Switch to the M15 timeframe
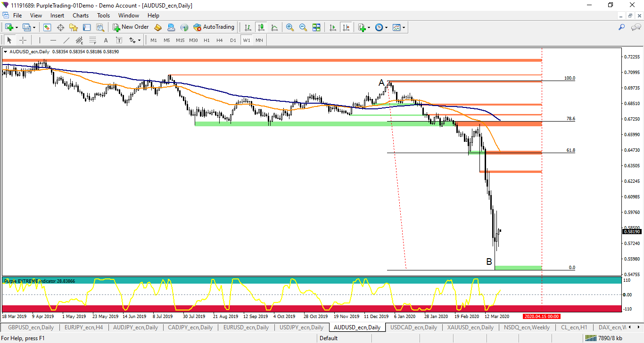The image size is (644, 343). click(180, 40)
